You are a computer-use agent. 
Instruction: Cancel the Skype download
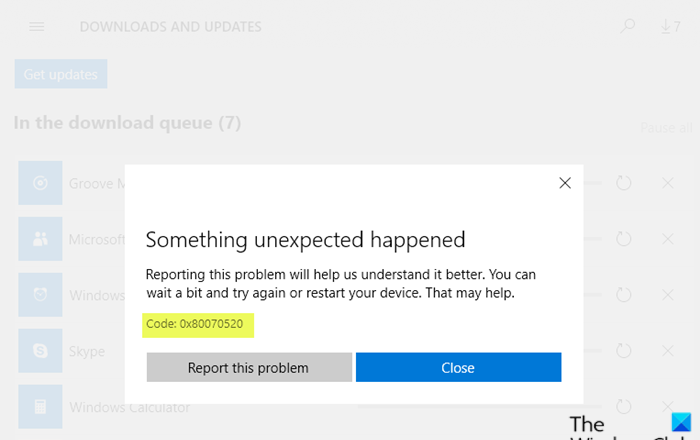[668, 351]
